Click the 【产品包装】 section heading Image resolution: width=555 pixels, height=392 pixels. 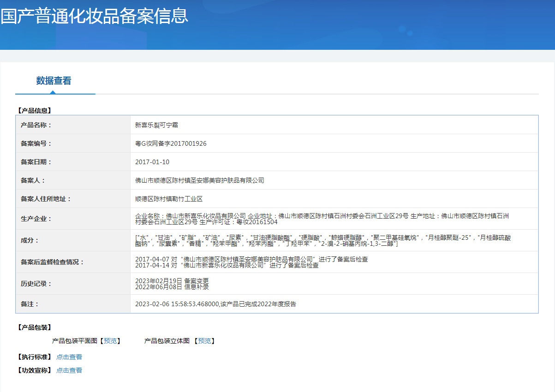pyautogui.click(x=34, y=327)
